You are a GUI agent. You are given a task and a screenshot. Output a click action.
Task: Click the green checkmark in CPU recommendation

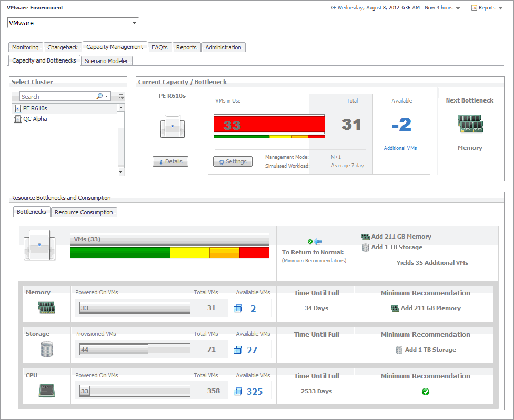(426, 392)
